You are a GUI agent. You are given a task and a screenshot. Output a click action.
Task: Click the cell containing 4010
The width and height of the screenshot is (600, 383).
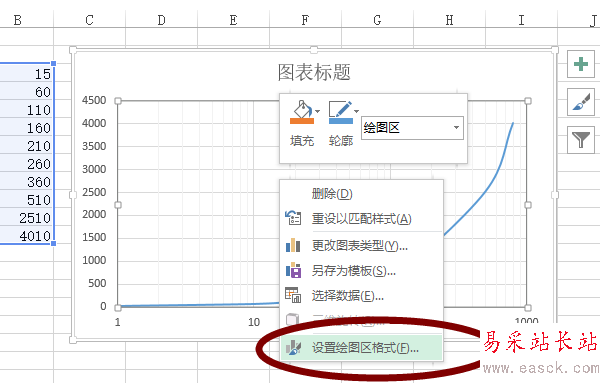pyautogui.click(x=27, y=235)
